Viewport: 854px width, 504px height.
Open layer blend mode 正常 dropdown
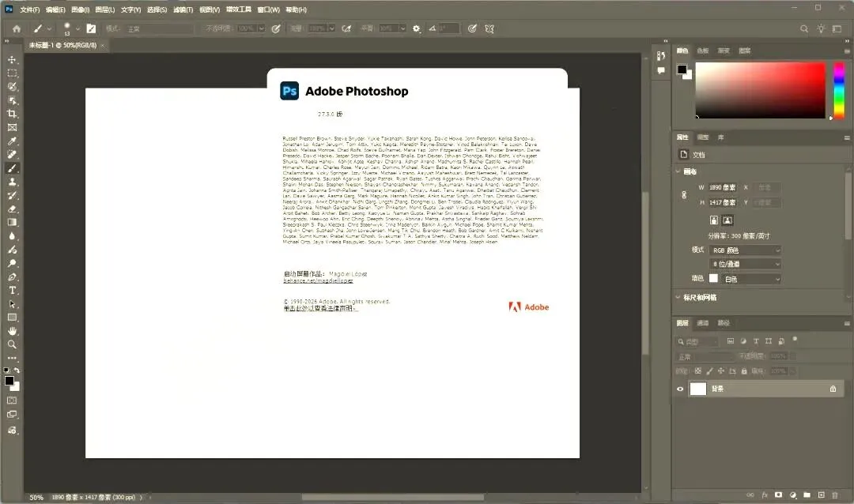coord(705,356)
